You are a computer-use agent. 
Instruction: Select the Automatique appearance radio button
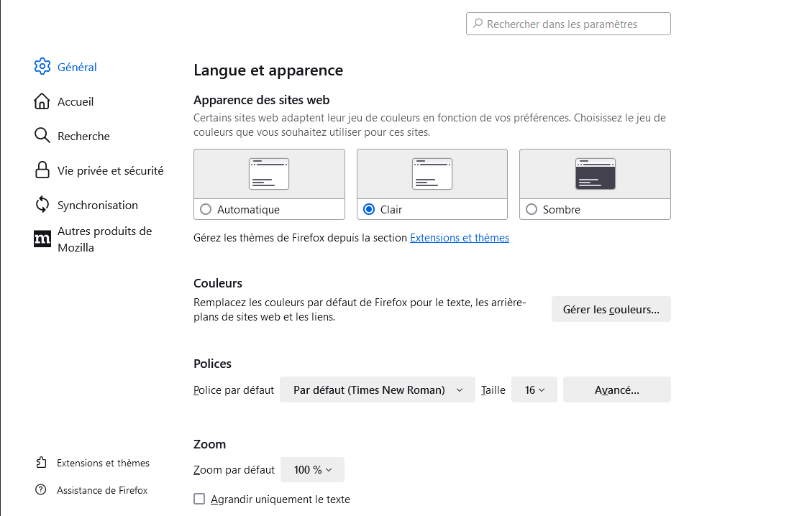206,209
